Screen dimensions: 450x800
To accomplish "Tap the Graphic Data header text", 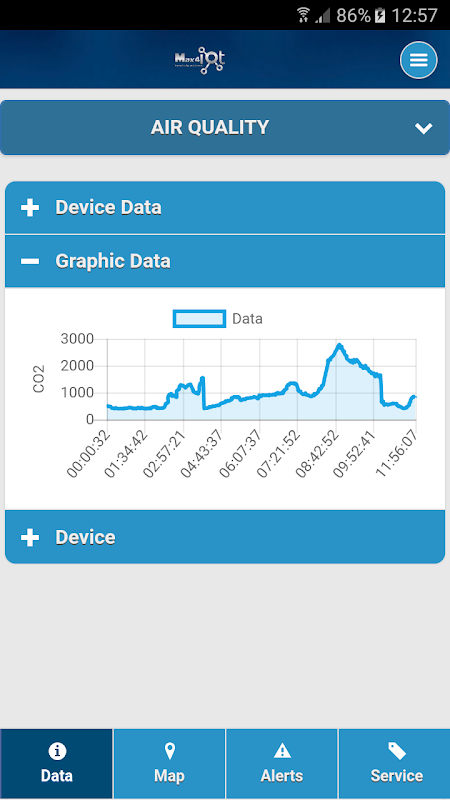I will tap(113, 261).
